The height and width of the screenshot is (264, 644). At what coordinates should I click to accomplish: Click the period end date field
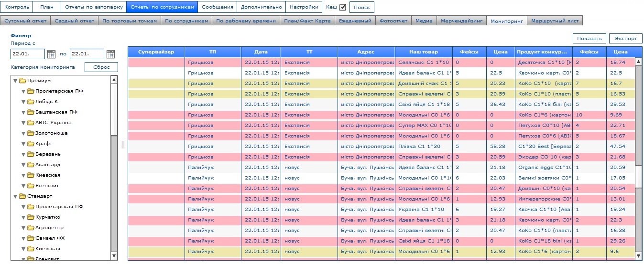87,54
